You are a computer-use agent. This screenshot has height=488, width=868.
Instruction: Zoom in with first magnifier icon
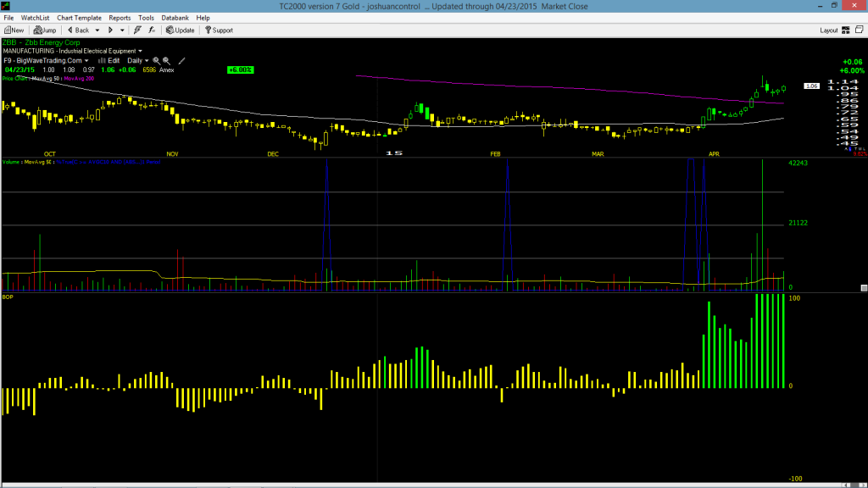[156, 61]
